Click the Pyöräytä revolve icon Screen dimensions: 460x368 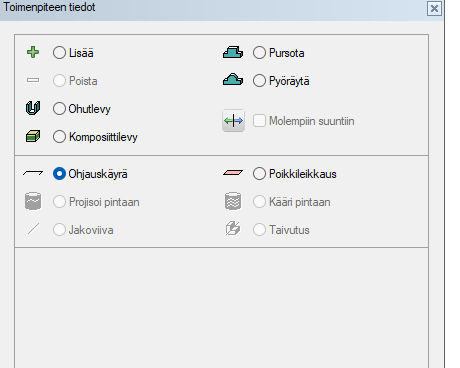click(233, 80)
